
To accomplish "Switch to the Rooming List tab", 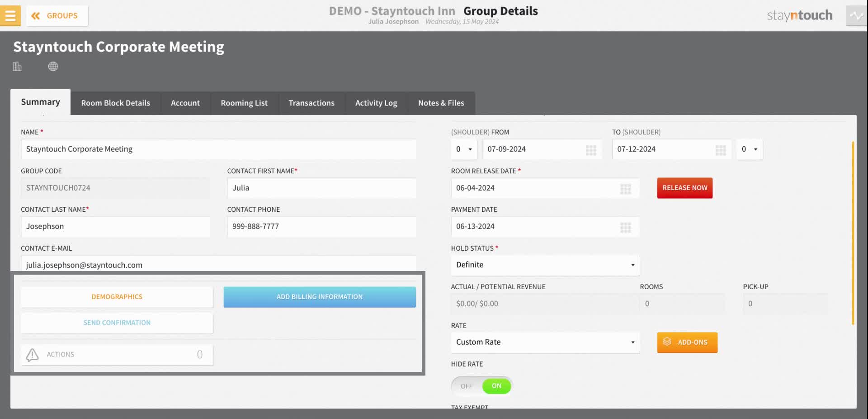I will 244,103.
